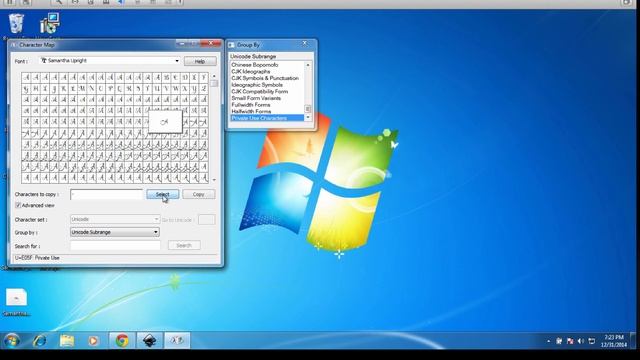Click the installer desktop icon beside Recycle Bin
The width and height of the screenshot is (640, 360).
tap(50, 23)
